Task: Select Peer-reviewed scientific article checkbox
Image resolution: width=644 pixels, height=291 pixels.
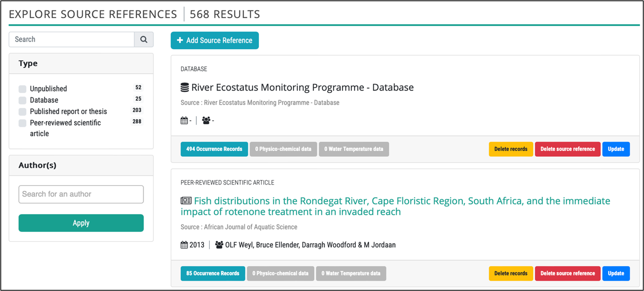Action: pos(22,123)
